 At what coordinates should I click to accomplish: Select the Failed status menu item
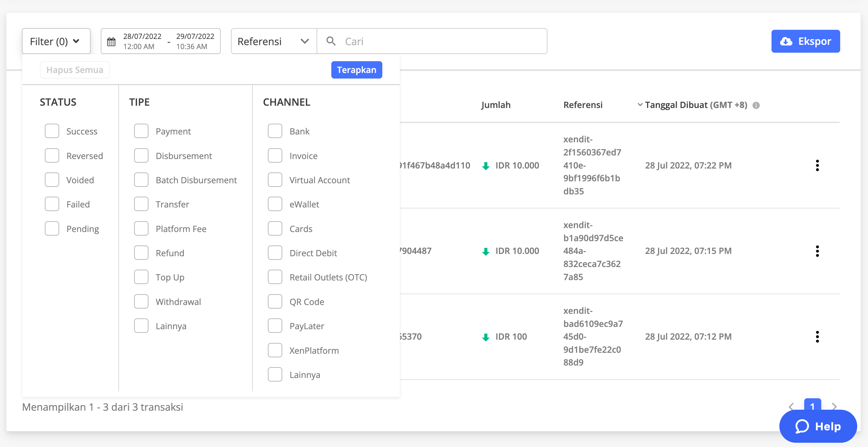click(51, 204)
